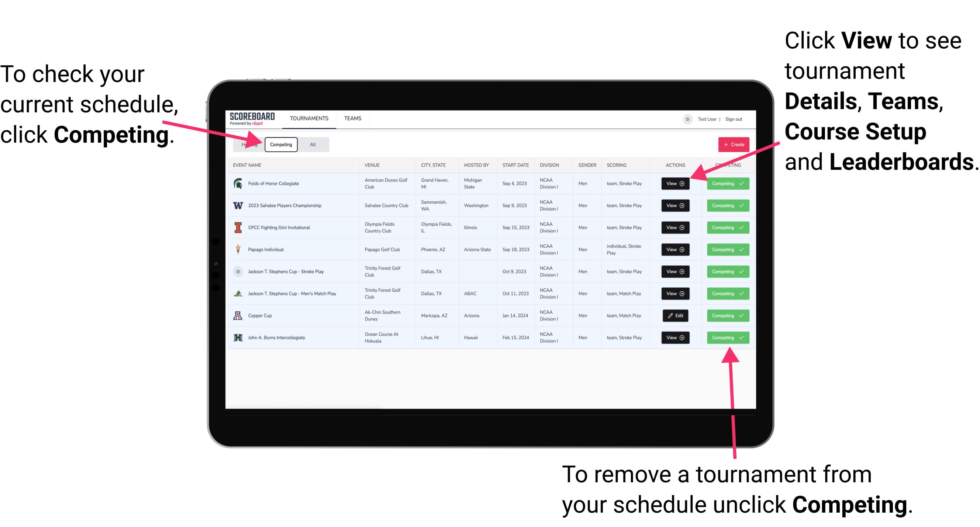
Task: Select the Competing filter tab
Action: [x=280, y=145]
